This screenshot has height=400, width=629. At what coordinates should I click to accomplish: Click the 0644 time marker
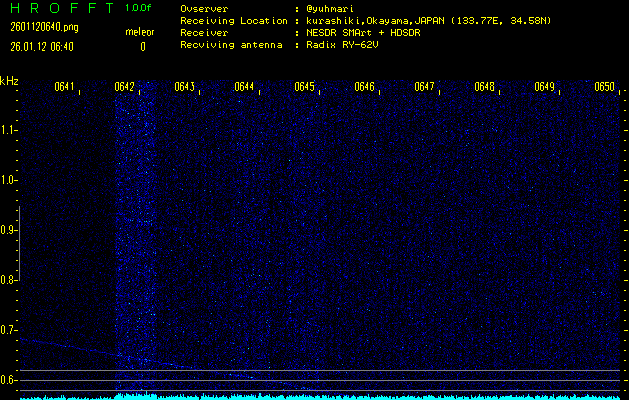tap(244, 87)
